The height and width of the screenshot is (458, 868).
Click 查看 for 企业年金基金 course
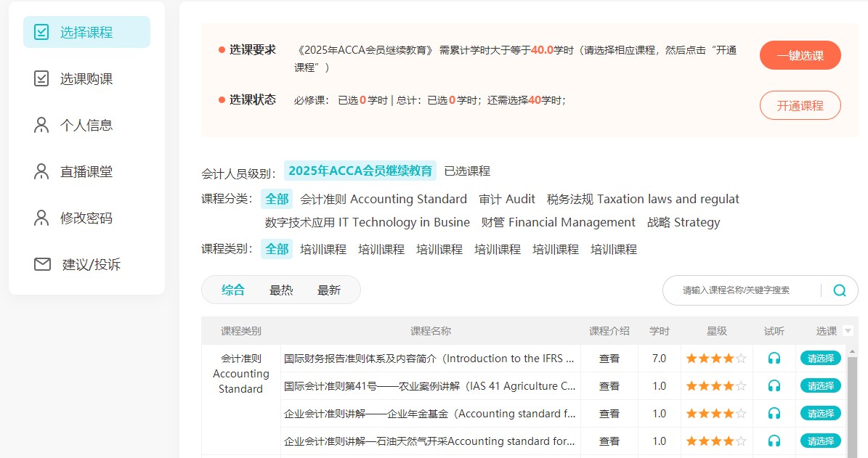pos(609,413)
